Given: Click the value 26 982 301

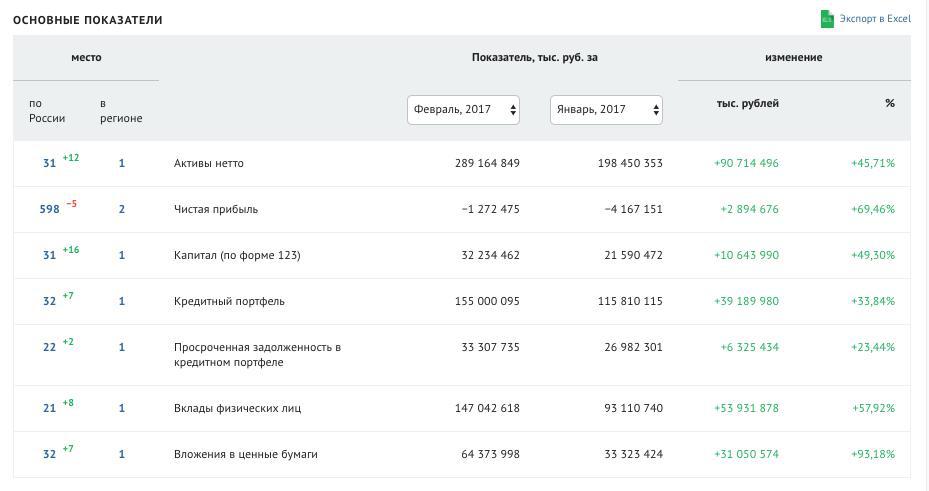Looking at the screenshot, I should click(633, 347).
